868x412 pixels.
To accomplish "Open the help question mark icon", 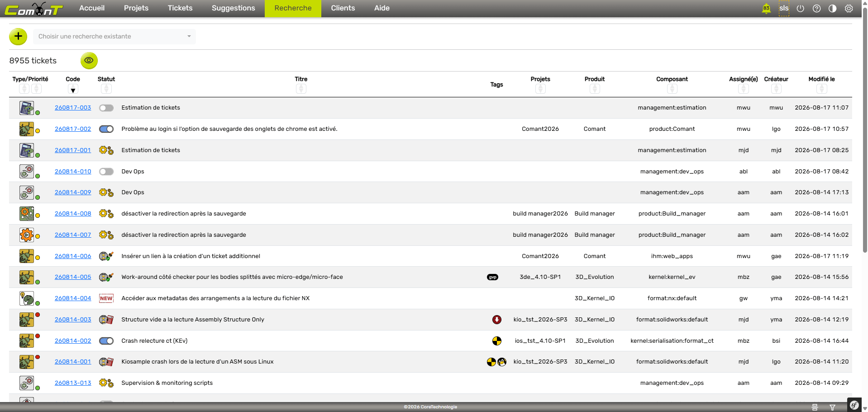I will (816, 8).
